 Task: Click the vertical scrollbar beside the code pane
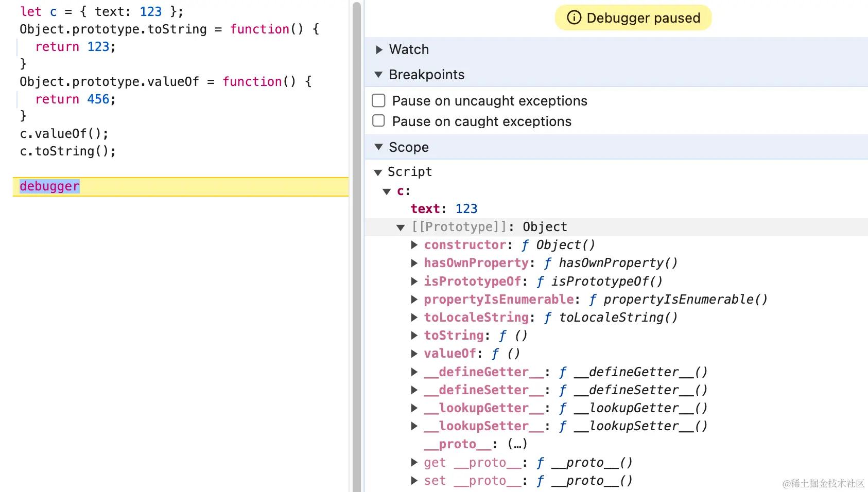[x=357, y=246]
